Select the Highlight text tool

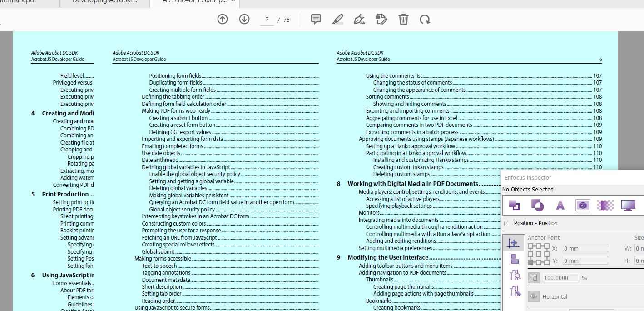click(338, 20)
